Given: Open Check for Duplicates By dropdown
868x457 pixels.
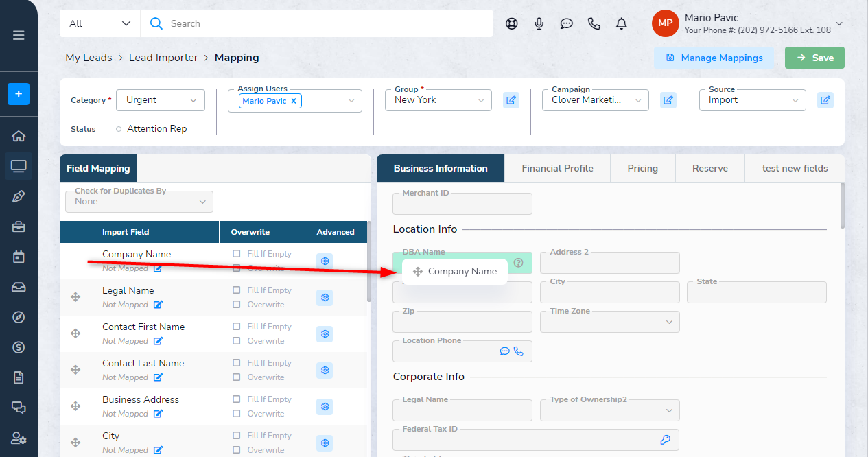Looking at the screenshot, I should 139,202.
